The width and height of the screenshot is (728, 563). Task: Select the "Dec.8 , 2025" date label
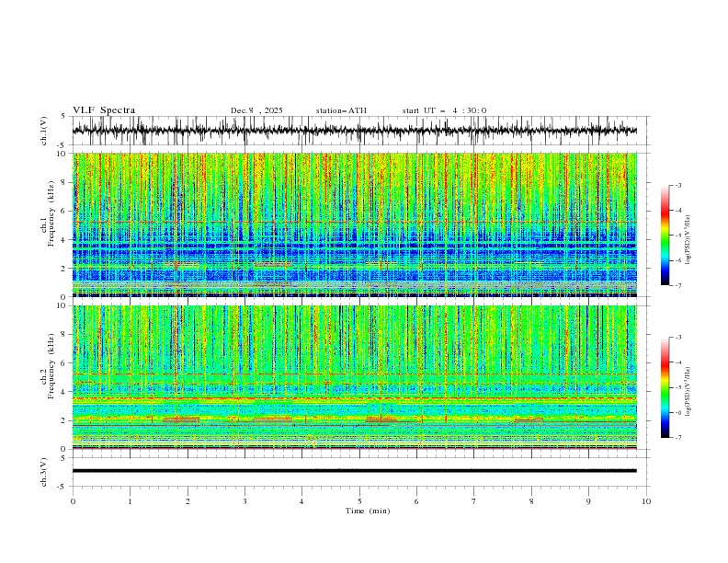coord(256,110)
